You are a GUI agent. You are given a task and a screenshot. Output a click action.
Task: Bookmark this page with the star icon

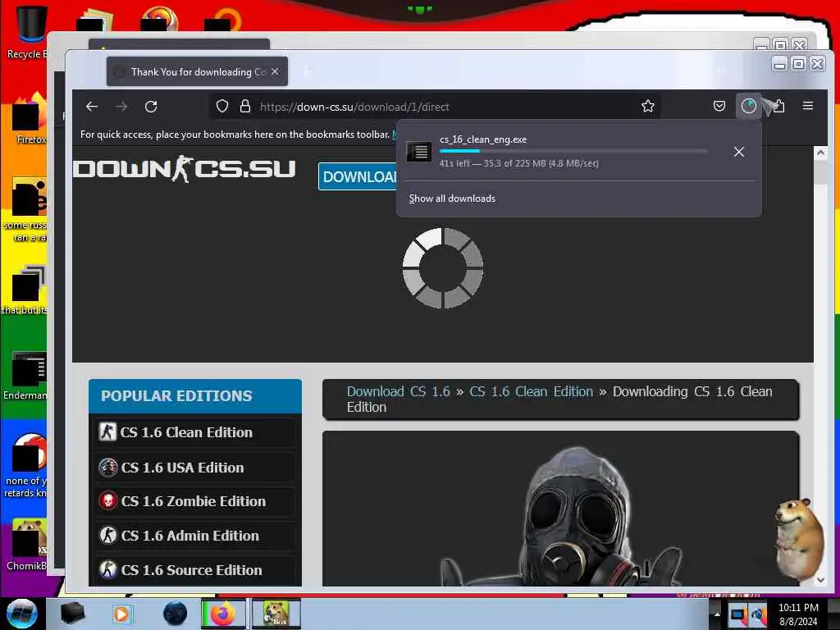coord(648,107)
